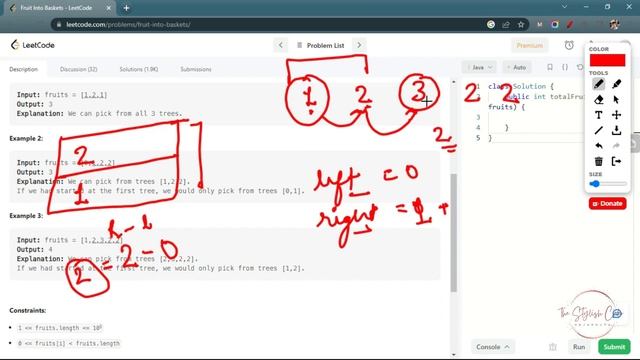
Task: Select the Fruit Into Baskets browser tab
Action: point(61,8)
